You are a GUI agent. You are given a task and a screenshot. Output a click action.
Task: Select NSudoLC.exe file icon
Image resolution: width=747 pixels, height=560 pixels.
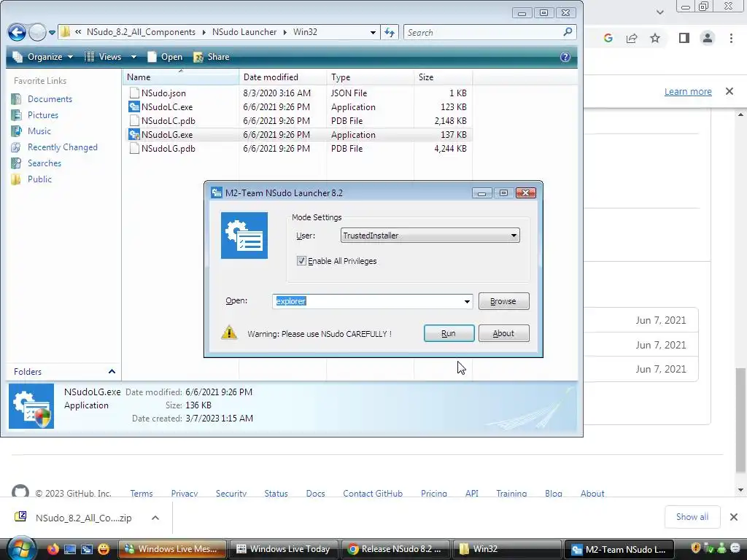(134, 107)
